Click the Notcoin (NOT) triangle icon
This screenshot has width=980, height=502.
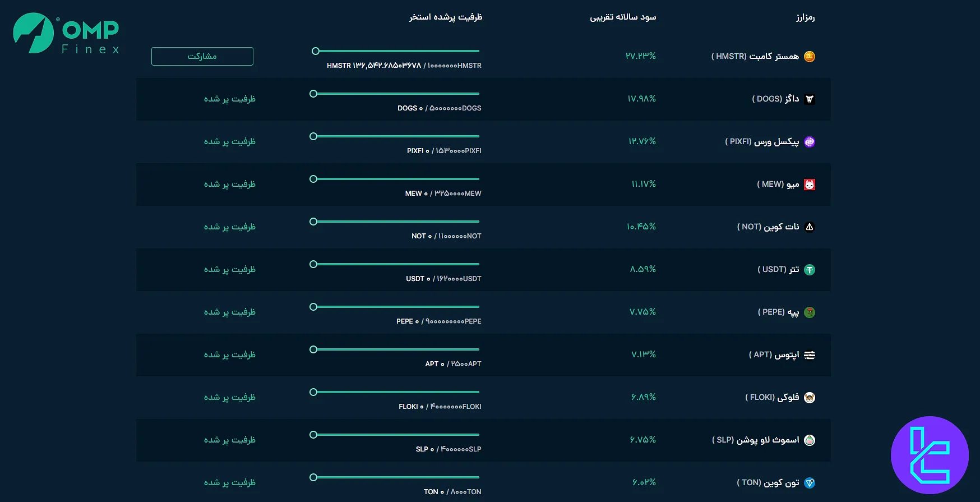click(809, 227)
